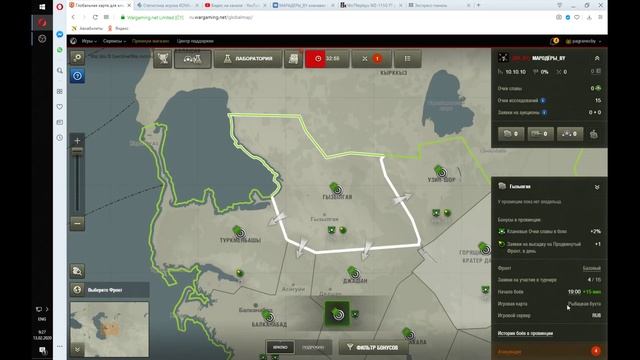Open the Базовый front link
The width and height of the screenshot is (640, 360).
click(591, 268)
